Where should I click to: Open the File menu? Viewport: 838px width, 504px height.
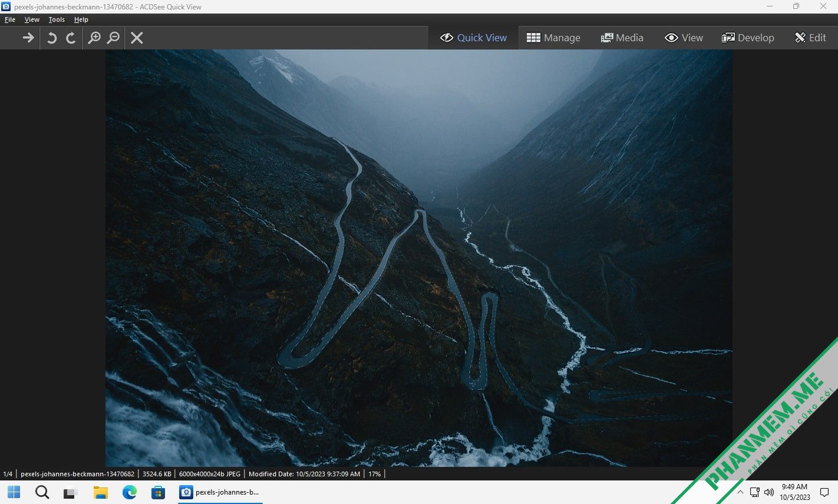[x=10, y=19]
